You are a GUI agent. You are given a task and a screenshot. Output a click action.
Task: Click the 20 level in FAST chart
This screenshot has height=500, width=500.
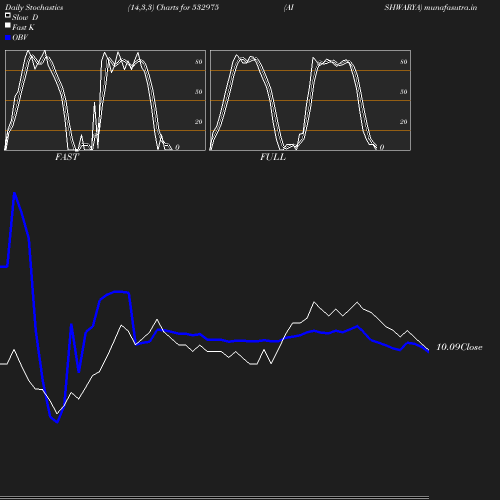tap(199, 122)
